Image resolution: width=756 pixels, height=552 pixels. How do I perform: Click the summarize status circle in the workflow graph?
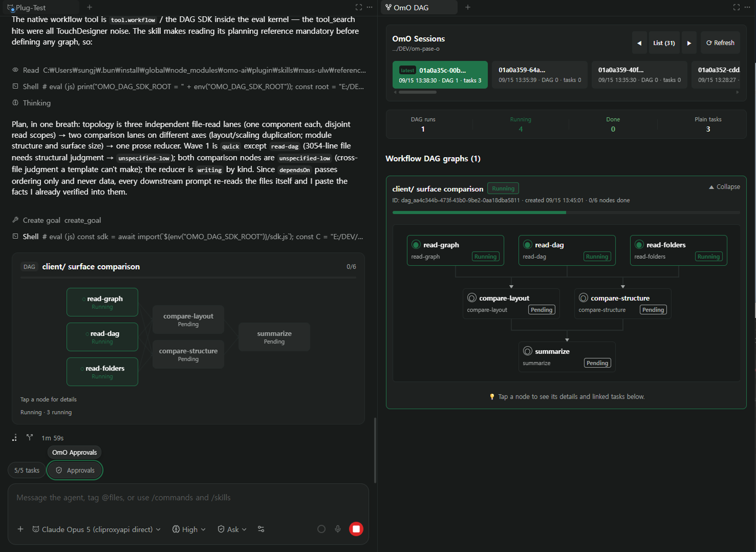click(x=528, y=351)
